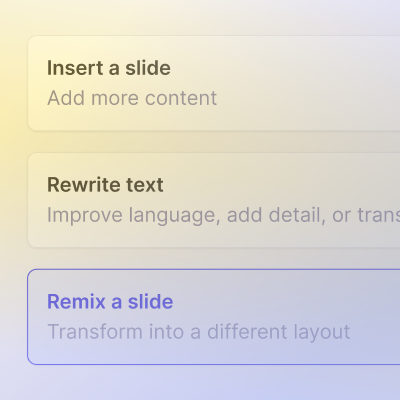Screen dimensions: 400x400
Task: Choose the Rewrite text option
Action: tap(214, 200)
